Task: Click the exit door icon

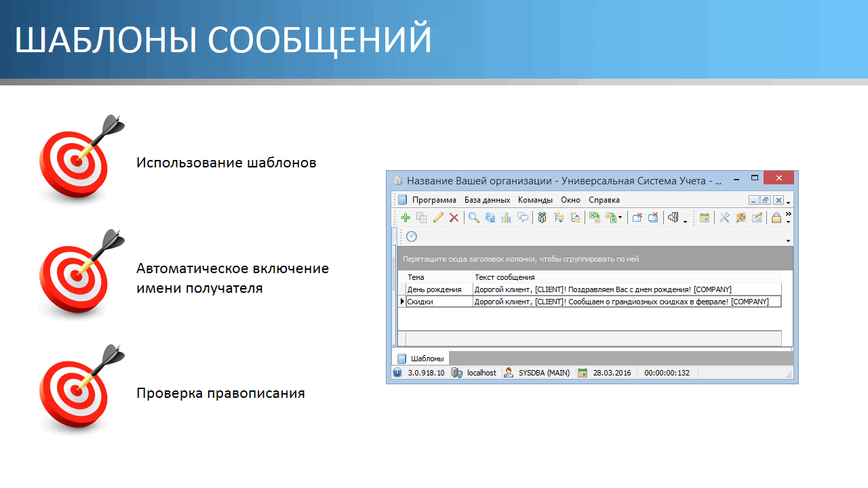Action: 673,218
